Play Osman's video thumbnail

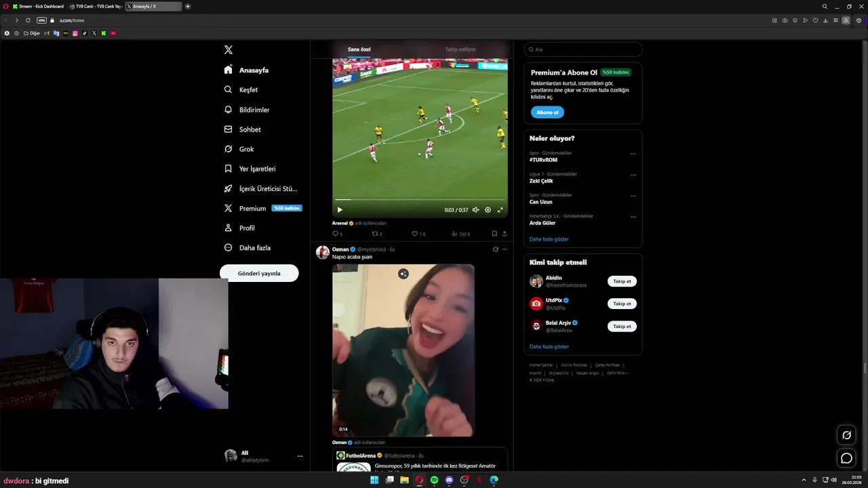(403, 350)
